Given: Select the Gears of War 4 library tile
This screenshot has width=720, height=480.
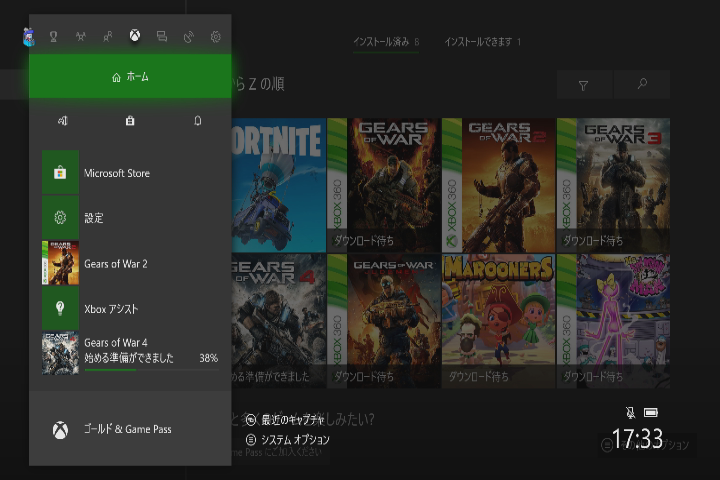Looking at the screenshot, I should tap(279, 321).
